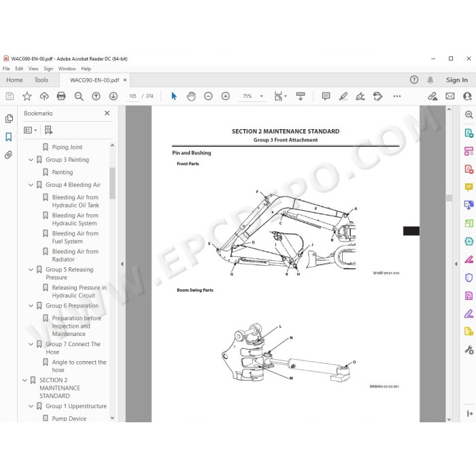Open the Pump Device bookmark
The image size is (476, 476).
69,418
